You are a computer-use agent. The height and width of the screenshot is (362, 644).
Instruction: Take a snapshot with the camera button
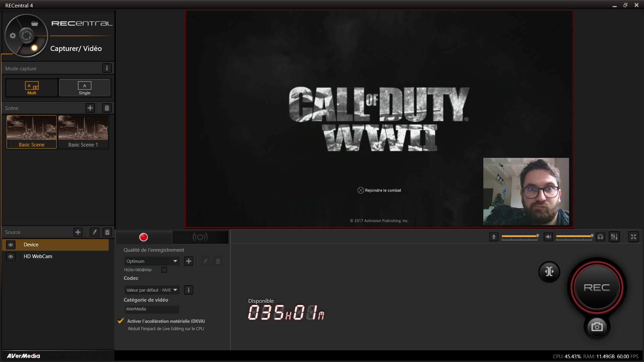[x=597, y=327]
